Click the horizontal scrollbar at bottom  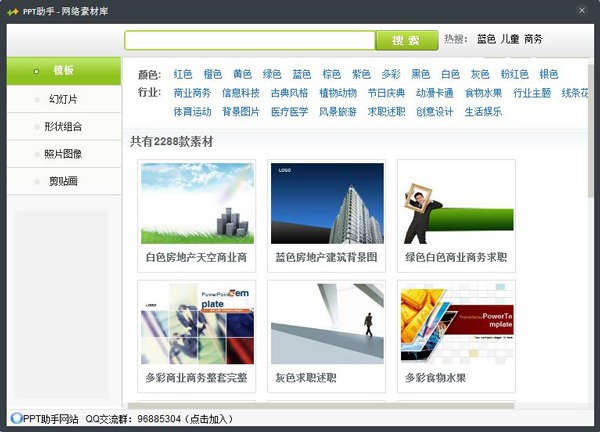[321, 406]
